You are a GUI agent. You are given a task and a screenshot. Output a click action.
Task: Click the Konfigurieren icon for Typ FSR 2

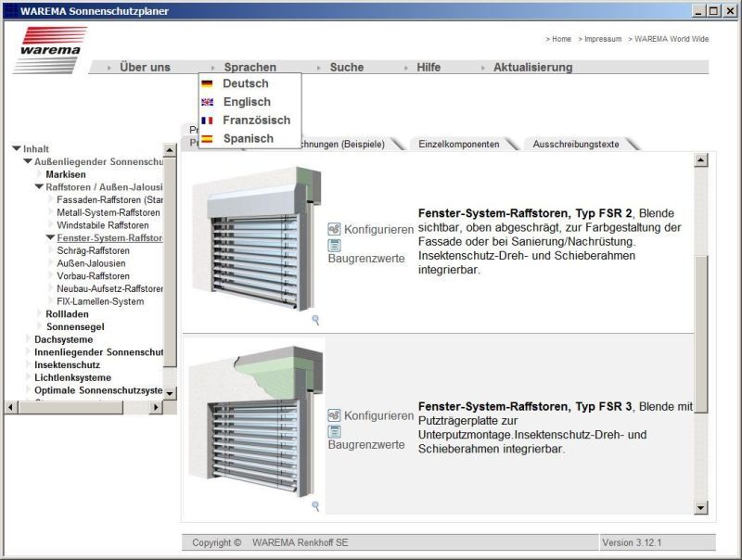tap(334, 229)
